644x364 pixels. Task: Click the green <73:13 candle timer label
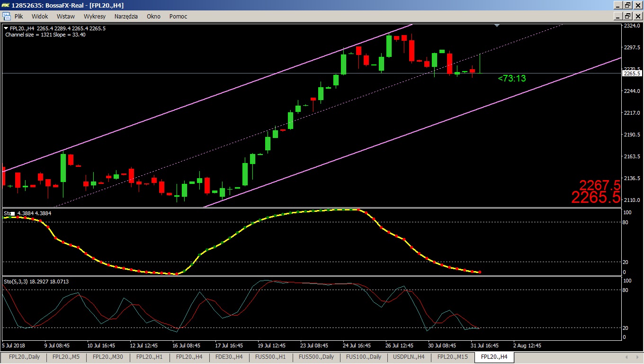click(512, 79)
